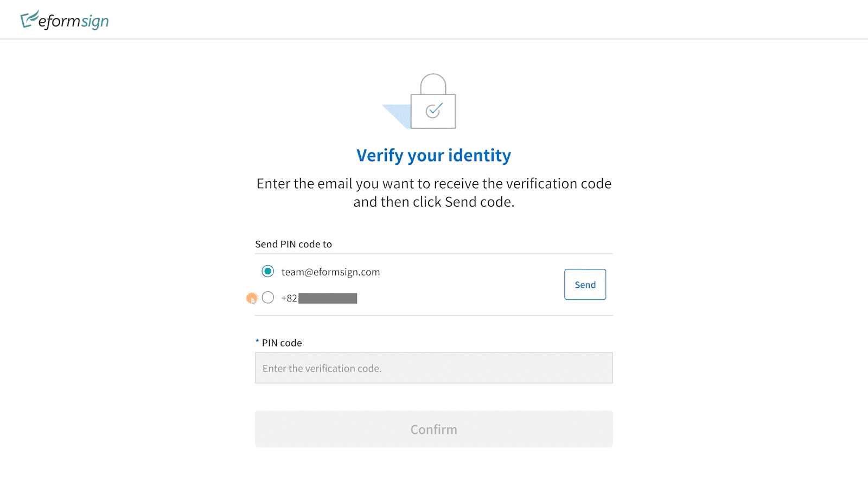
Task: Click the team@eformsign.com email label
Action: coord(330,272)
